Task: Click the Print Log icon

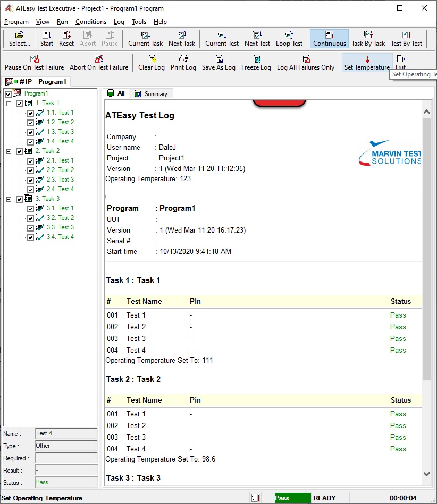Action: point(183,62)
